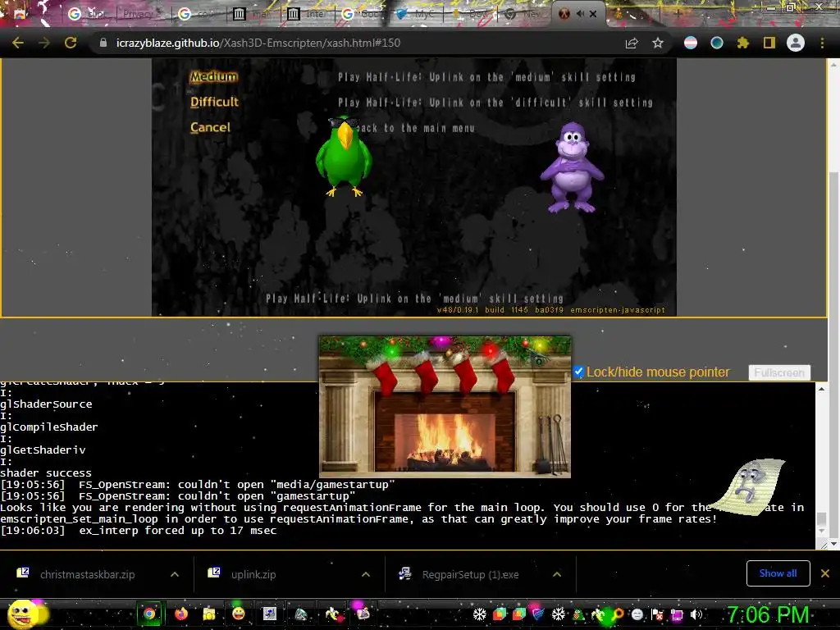Click the tray network monitor icon
The width and height of the screenshot is (840, 630).
click(x=677, y=615)
